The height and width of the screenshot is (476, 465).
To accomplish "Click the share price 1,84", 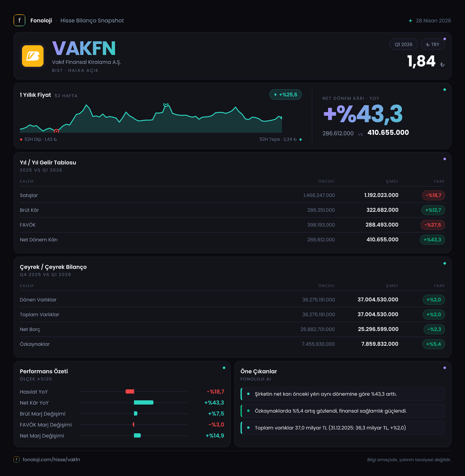I will pyautogui.click(x=421, y=61).
